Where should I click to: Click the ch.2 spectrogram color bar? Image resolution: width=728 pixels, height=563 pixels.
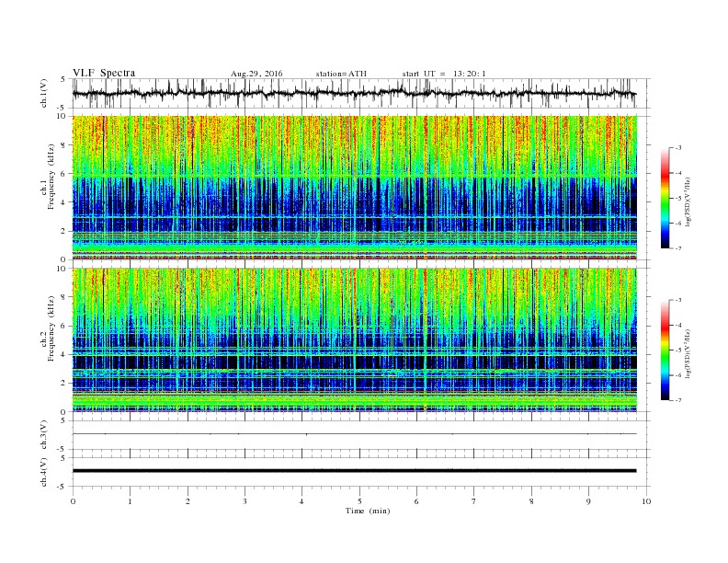click(x=665, y=350)
